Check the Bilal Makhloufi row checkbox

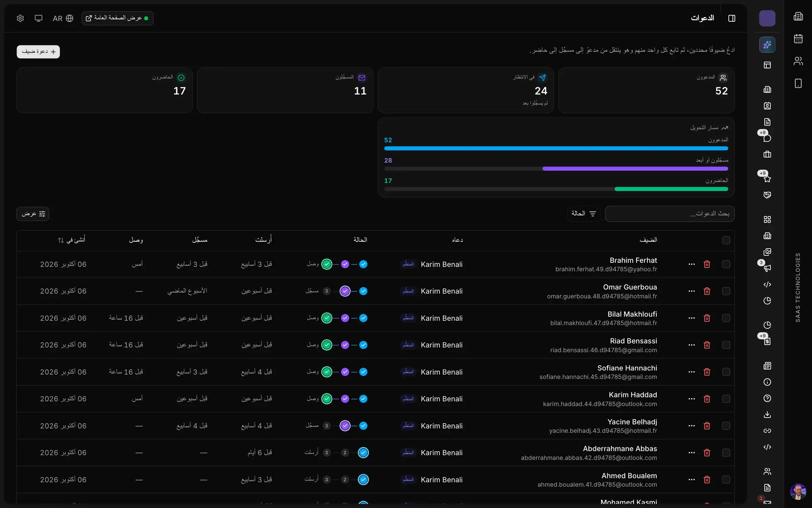[726, 318]
